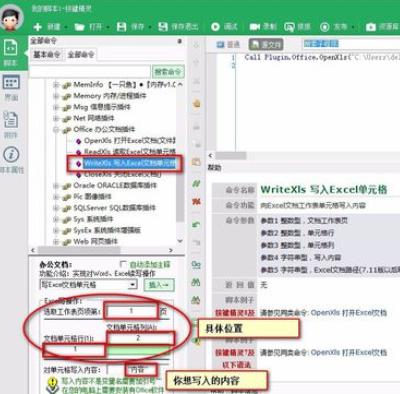
Task: Select WriteXls 写入Excel文档单元格 tree item
Action: point(129,163)
